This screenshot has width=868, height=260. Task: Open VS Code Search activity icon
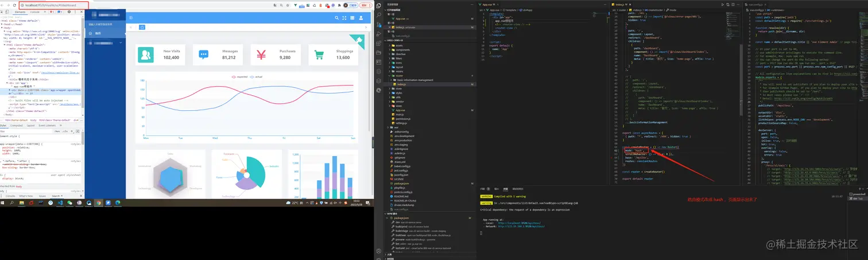(378, 15)
